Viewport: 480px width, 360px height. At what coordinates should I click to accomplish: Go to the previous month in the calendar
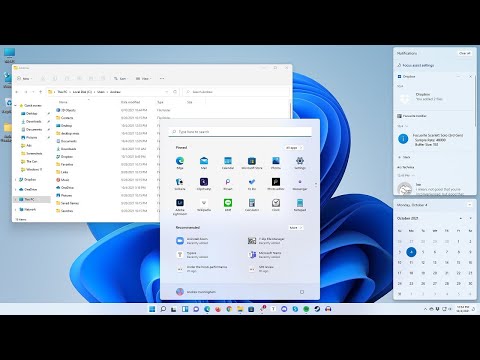point(461,218)
